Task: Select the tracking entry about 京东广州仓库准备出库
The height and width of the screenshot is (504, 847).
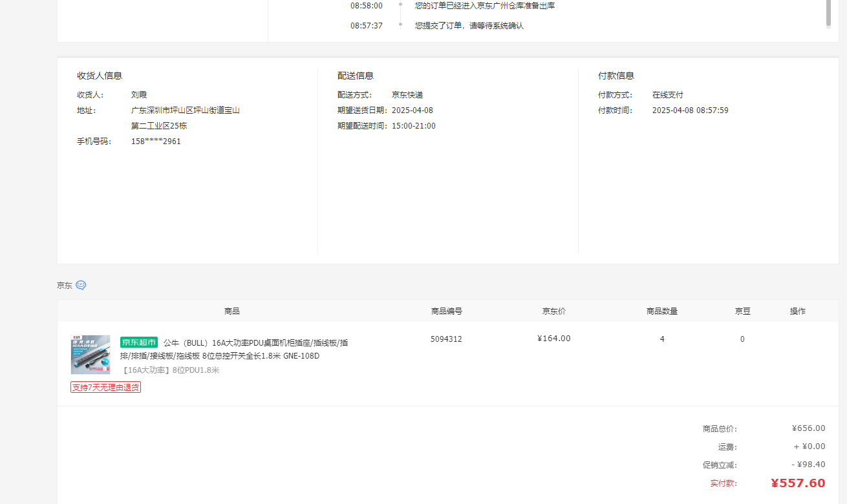Action: (485, 5)
